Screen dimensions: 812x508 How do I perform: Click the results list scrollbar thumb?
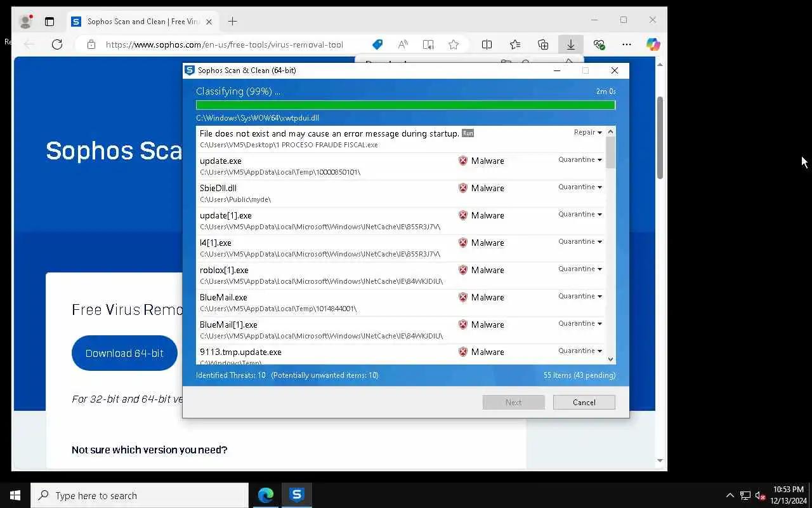click(610, 152)
